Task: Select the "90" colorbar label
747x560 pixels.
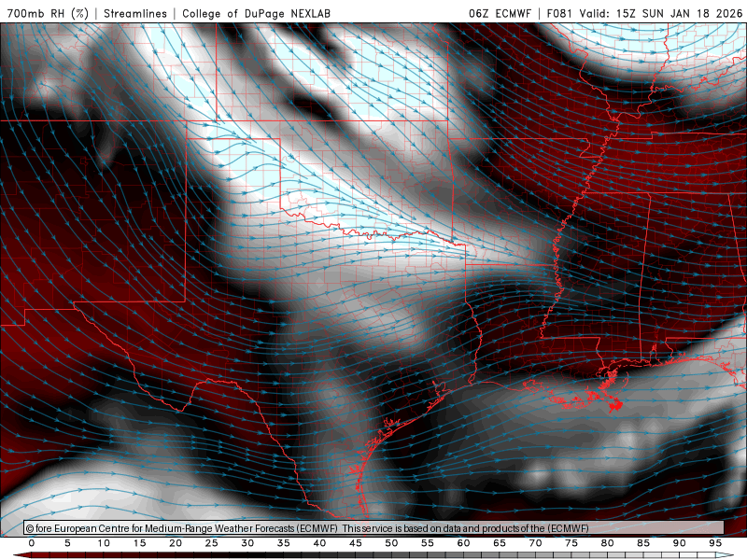Action: pos(680,543)
